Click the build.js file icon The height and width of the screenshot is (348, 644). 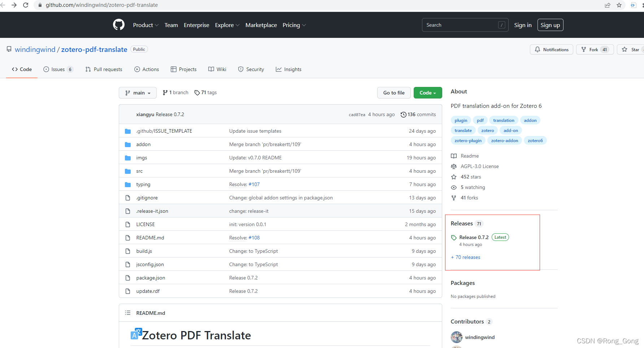point(128,251)
